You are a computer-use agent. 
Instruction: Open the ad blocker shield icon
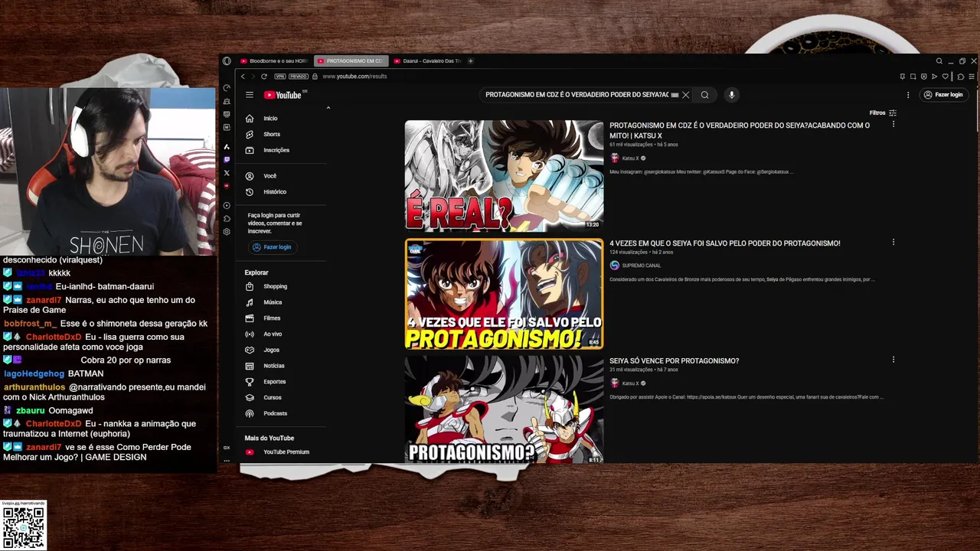(924, 77)
